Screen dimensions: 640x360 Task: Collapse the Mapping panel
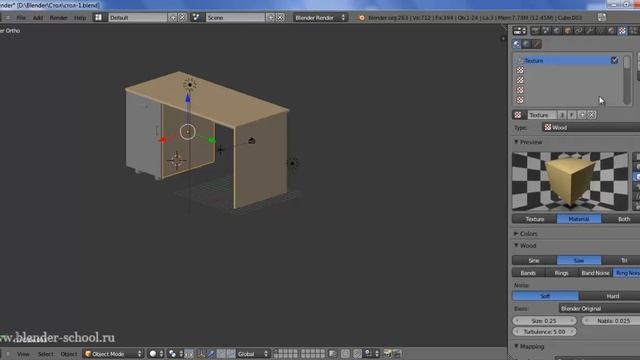[529, 347]
